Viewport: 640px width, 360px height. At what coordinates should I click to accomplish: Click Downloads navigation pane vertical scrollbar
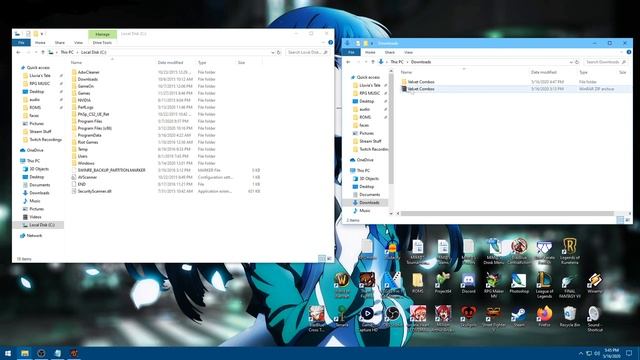[391, 129]
